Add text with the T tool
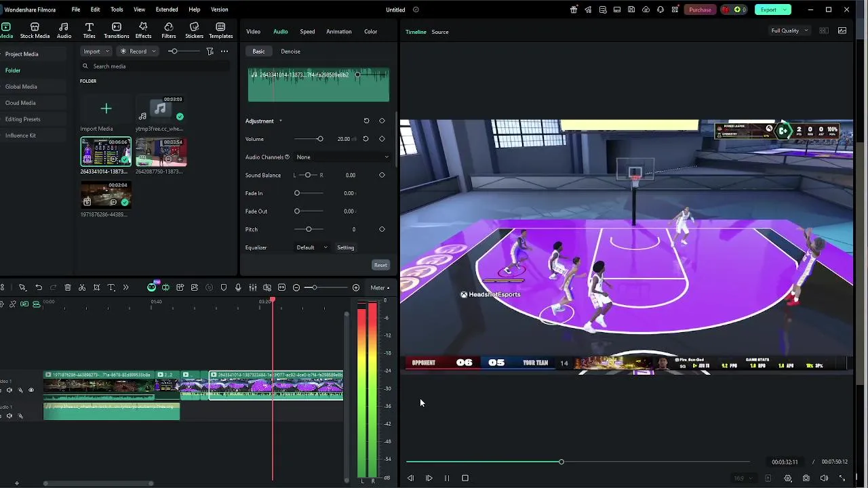868x488 pixels. tap(111, 287)
